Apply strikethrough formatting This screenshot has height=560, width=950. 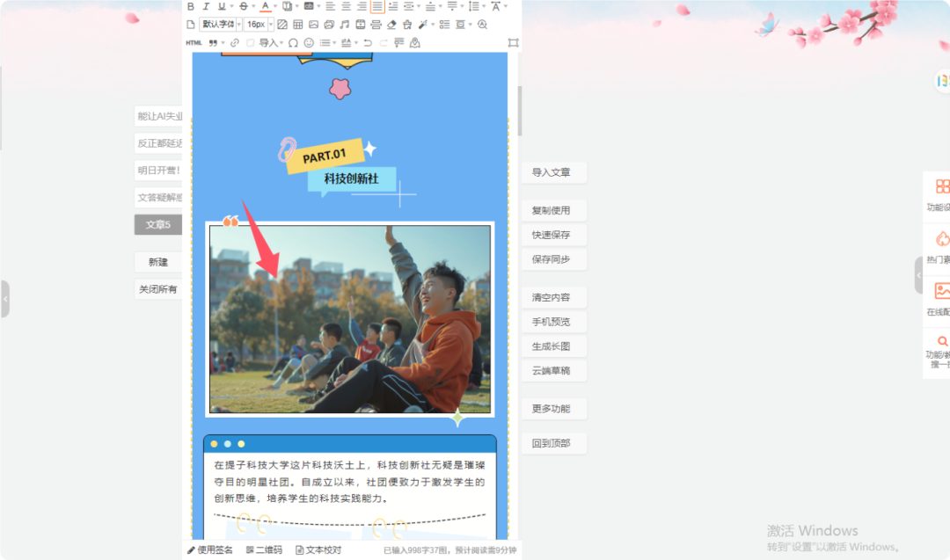(244, 6)
